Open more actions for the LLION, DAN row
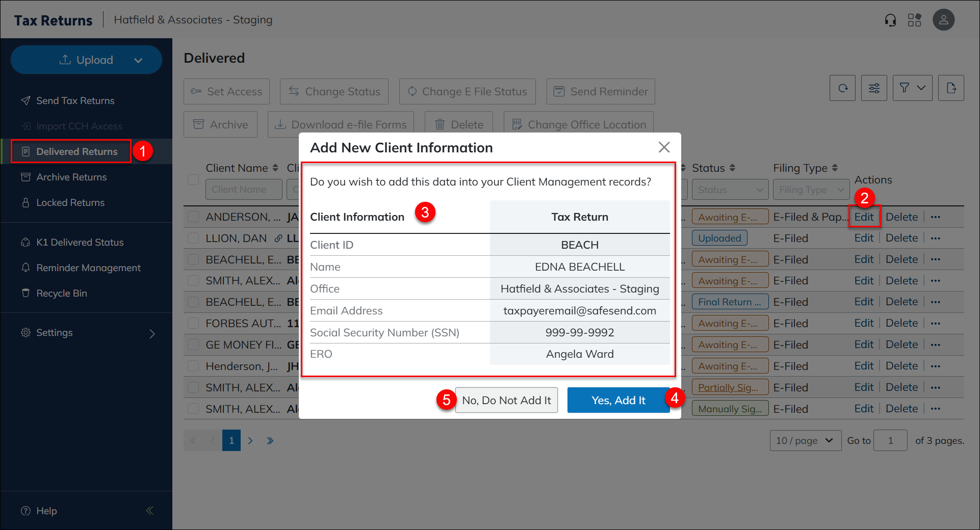The image size is (980, 530). point(935,238)
